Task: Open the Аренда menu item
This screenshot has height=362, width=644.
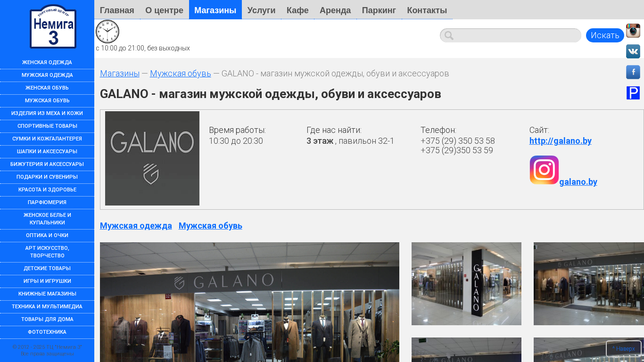Action: [335, 10]
